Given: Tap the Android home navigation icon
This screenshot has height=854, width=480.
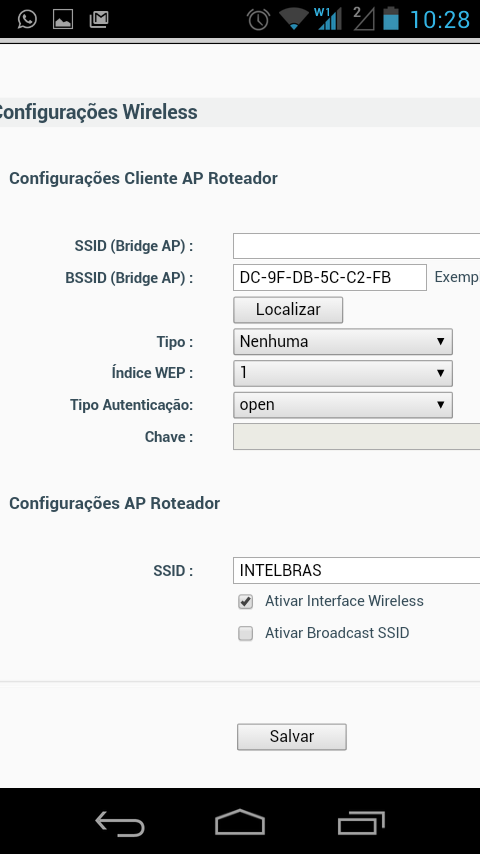Looking at the screenshot, I should pyautogui.click(x=240, y=822).
